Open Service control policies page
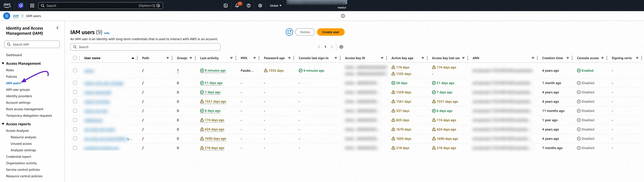The height and width of the screenshot is (182, 644). [x=23, y=169]
